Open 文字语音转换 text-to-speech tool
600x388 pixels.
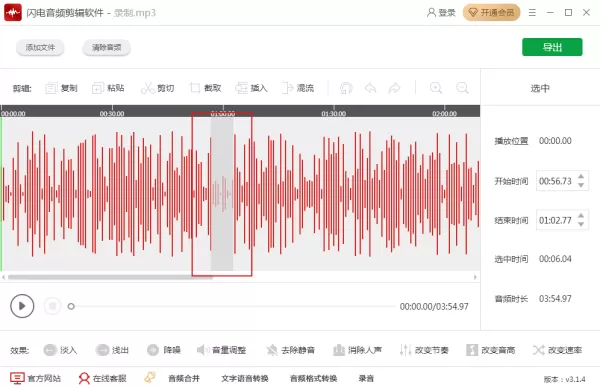coord(245,378)
